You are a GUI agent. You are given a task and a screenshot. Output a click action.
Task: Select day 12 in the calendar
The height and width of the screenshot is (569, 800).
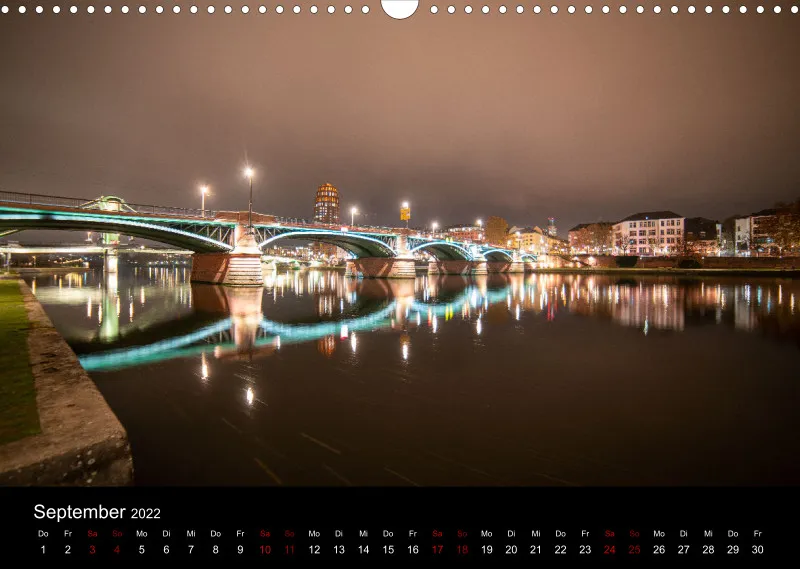point(314,550)
